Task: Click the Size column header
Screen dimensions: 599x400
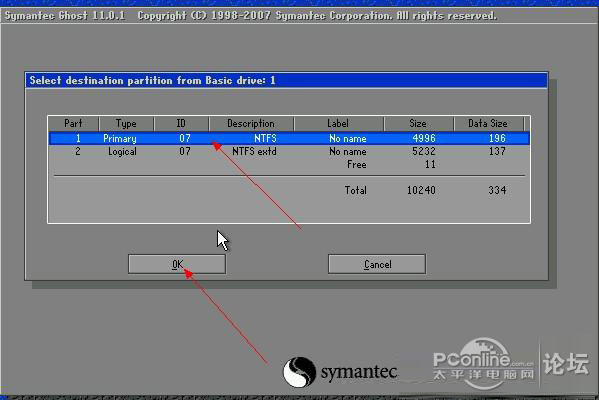Action: coord(418,123)
